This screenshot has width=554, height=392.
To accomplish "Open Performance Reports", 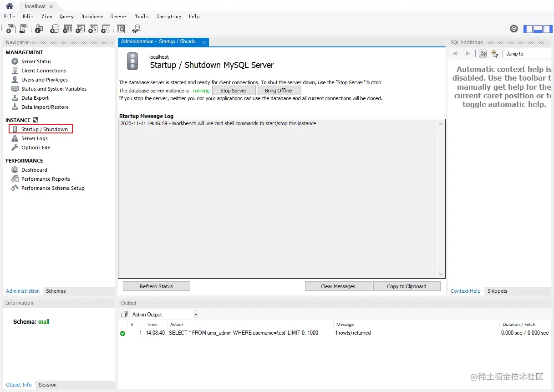I will tap(46, 179).
